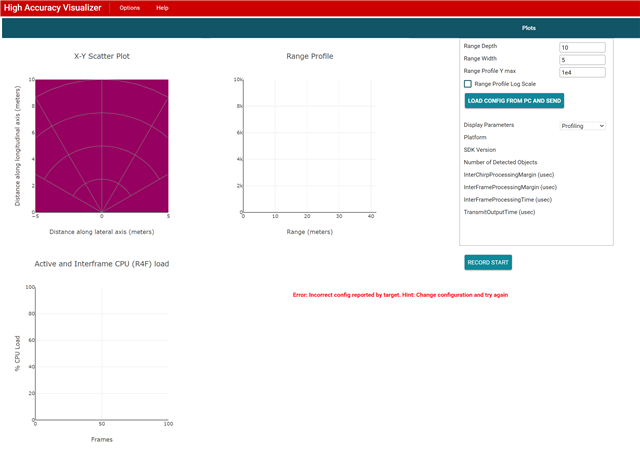640x449 pixels.
Task: Click the empty Range Profile plot area
Action: pos(309,146)
